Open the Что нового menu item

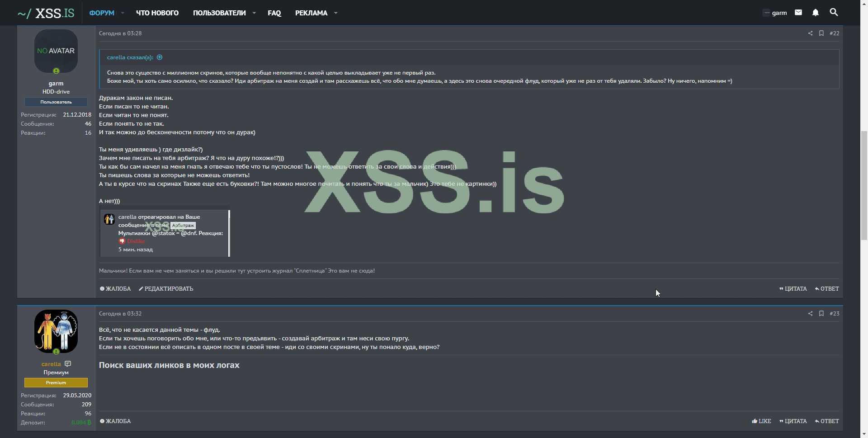pos(157,13)
